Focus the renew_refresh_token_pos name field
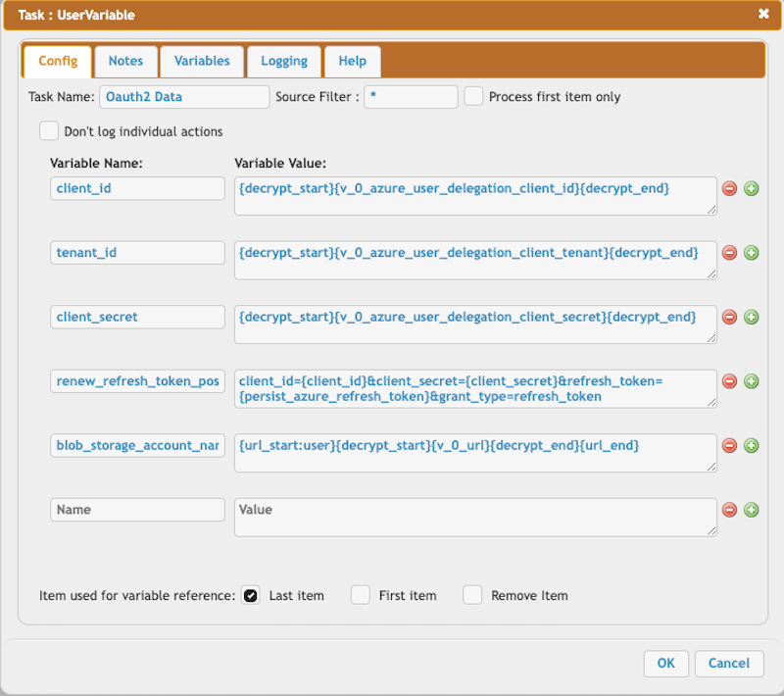This screenshot has width=784, height=696. point(137,381)
